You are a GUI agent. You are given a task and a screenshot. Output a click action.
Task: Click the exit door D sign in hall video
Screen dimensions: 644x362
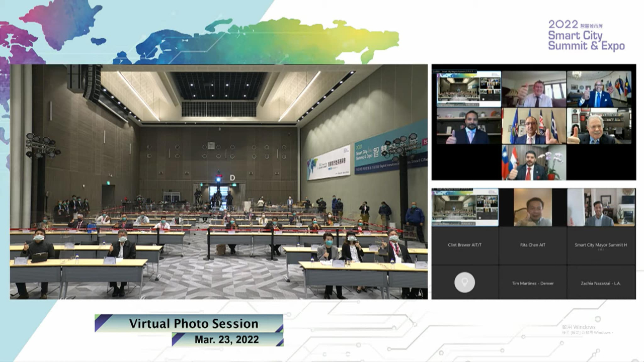coord(232,177)
